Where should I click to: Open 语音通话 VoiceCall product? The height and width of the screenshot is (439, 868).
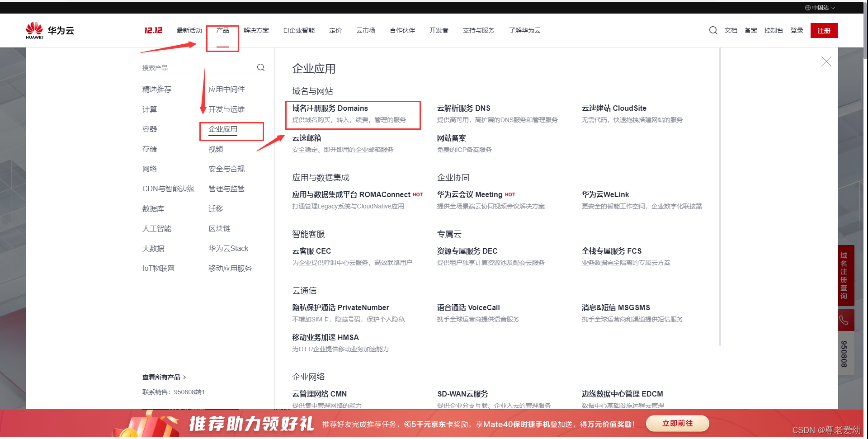point(468,308)
